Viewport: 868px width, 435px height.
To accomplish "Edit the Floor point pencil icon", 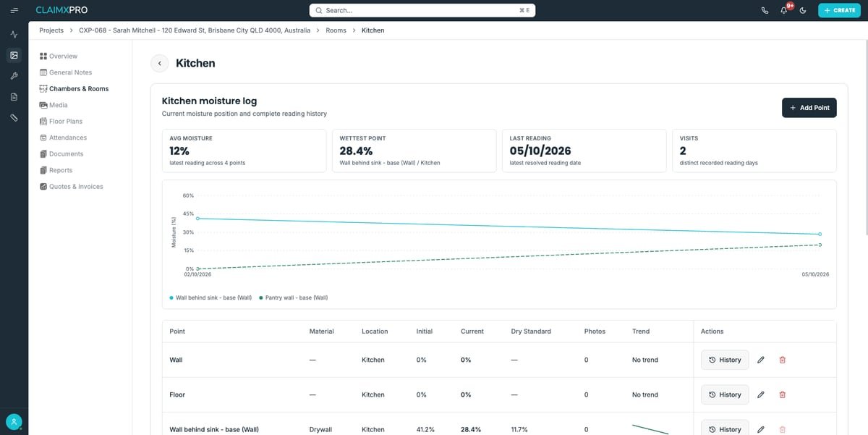I will coord(760,394).
